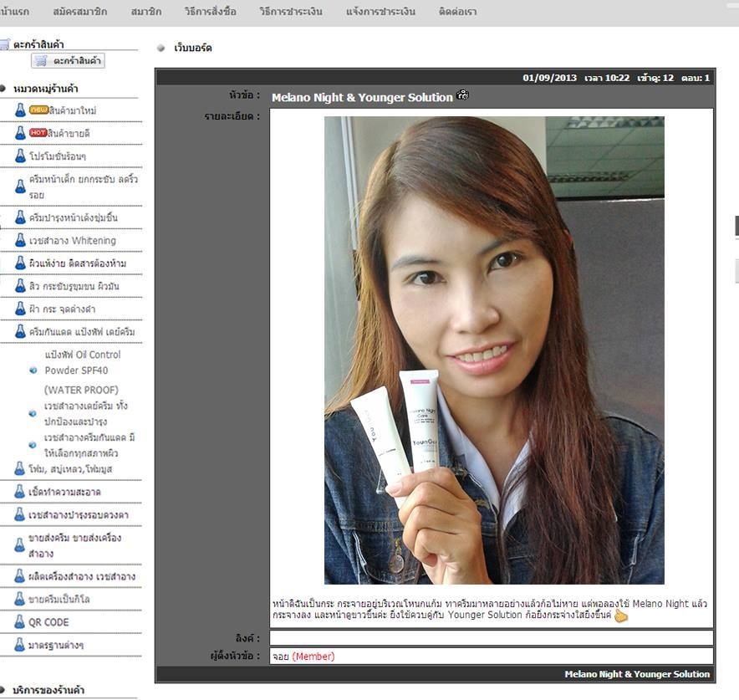Open แจ้งการชำระเงิน in the top menu
This screenshot has width=739, height=700.
coord(381,12)
